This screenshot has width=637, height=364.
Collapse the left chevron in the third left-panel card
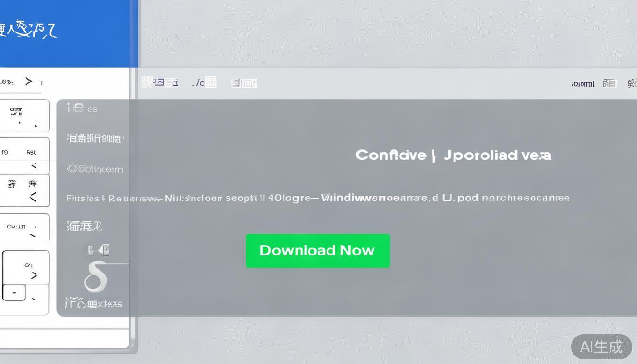33,197
